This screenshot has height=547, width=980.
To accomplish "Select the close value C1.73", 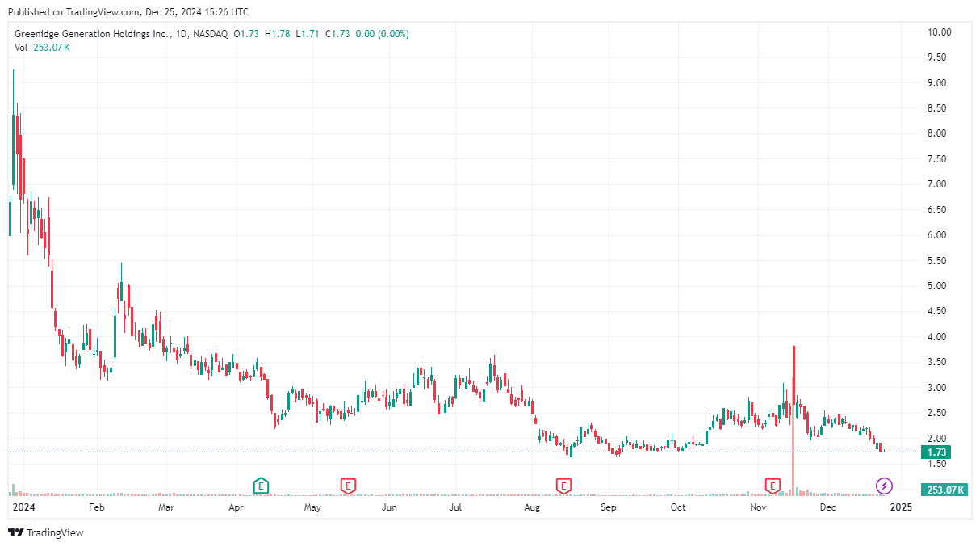I will click(337, 34).
